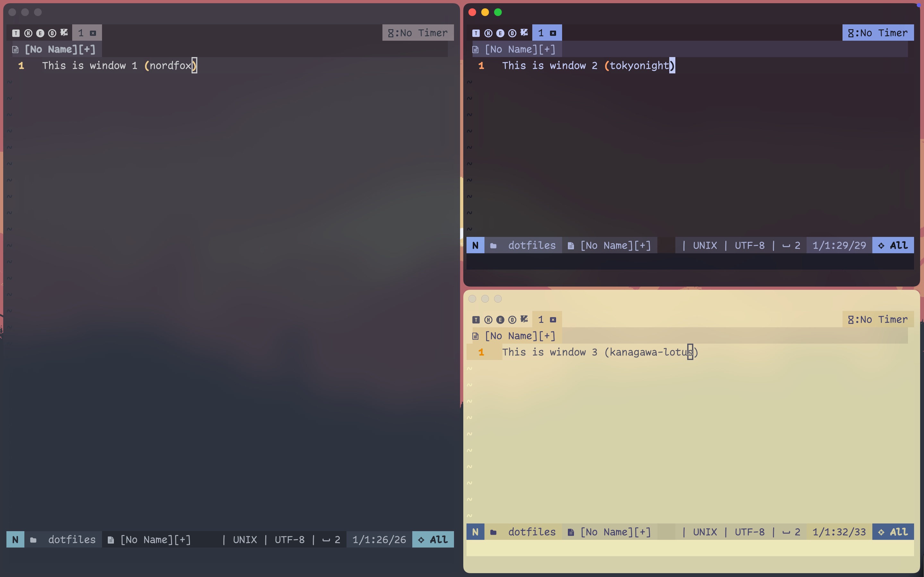Click the circled E icon in kanagawa-lotus tabline

(x=500, y=320)
